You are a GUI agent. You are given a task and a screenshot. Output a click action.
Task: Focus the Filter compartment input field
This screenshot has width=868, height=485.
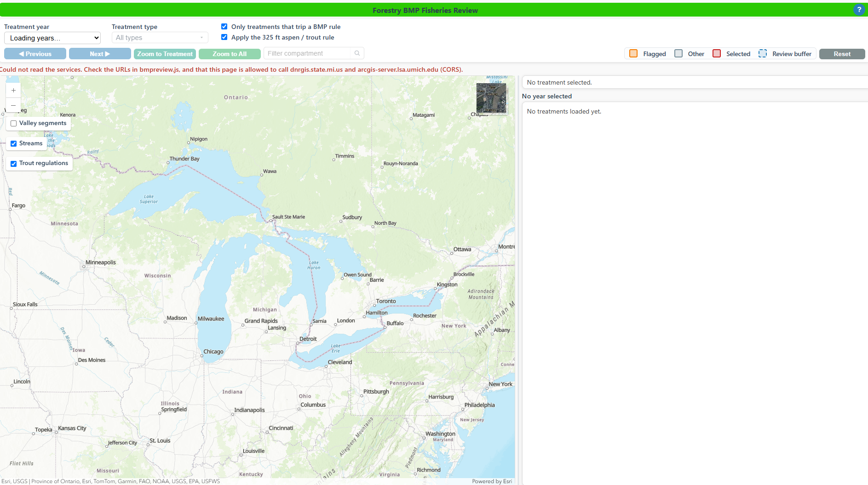click(308, 53)
